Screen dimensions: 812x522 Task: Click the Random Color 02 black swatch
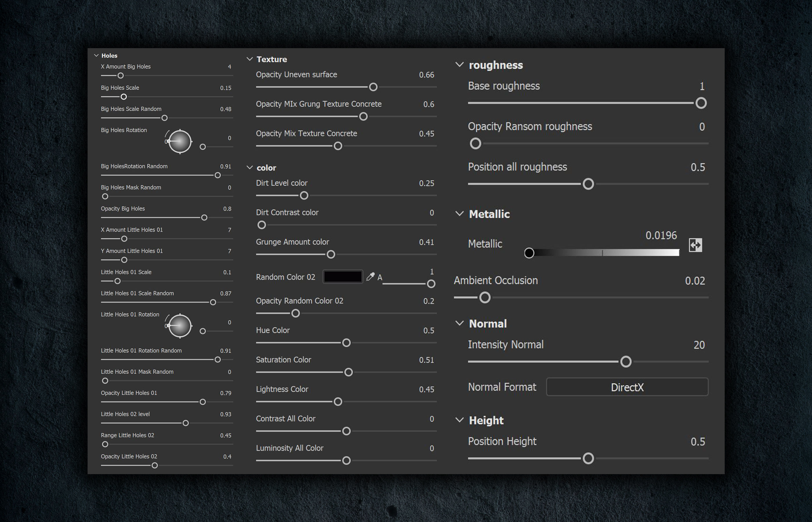(x=342, y=277)
